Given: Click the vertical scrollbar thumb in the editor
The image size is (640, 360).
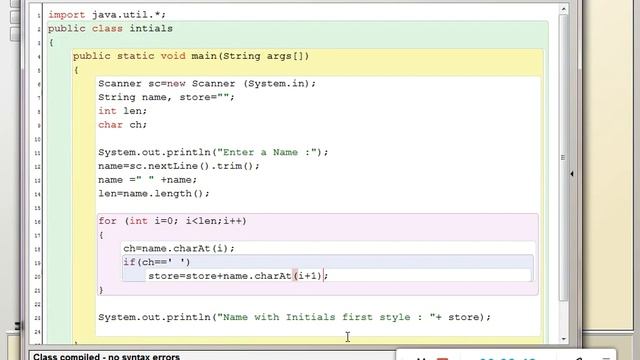Looking at the screenshot, I should point(564,158).
